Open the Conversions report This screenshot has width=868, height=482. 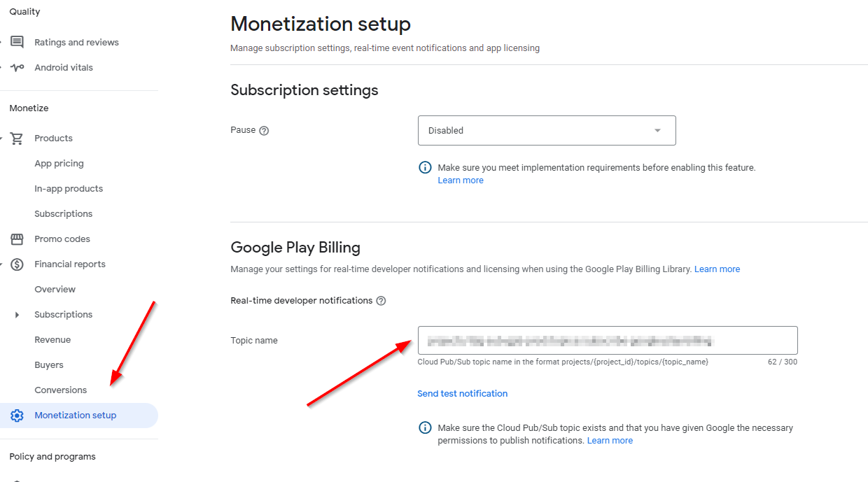point(61,390)
